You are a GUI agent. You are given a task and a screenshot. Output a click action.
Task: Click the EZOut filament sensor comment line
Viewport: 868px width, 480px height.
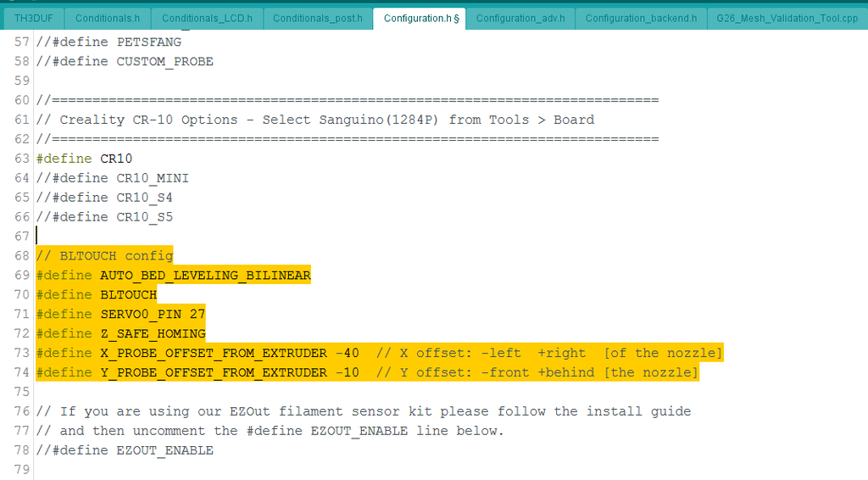[x=364, y=411]
